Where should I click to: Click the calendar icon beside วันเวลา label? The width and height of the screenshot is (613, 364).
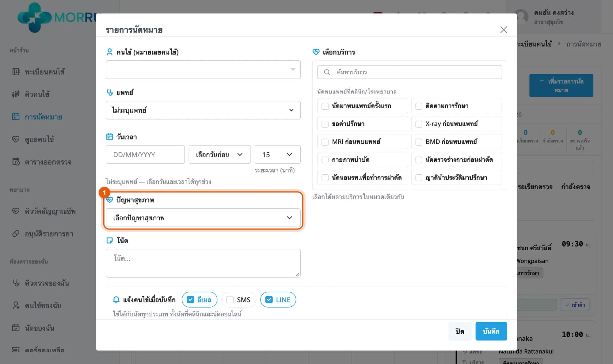[109, 137]
